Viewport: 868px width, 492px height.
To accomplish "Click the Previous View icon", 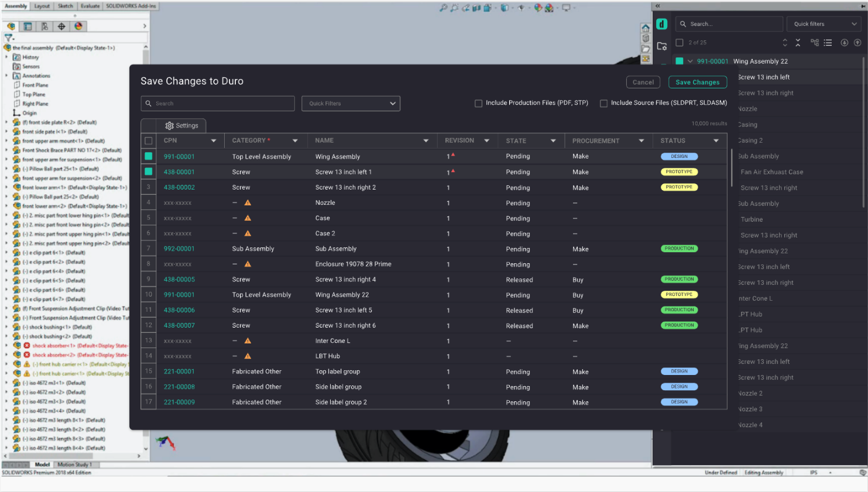I will click(x=466, y=8).
